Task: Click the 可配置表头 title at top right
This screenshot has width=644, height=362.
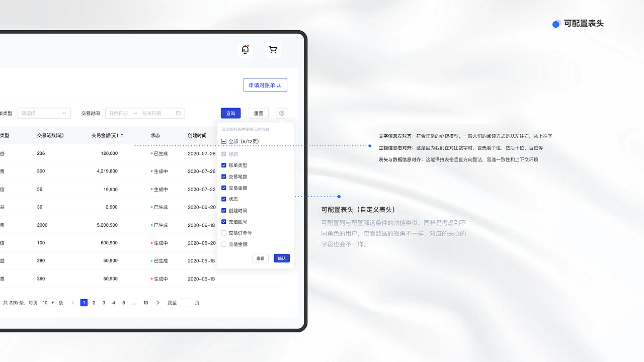Action: [x=584, y=23]
